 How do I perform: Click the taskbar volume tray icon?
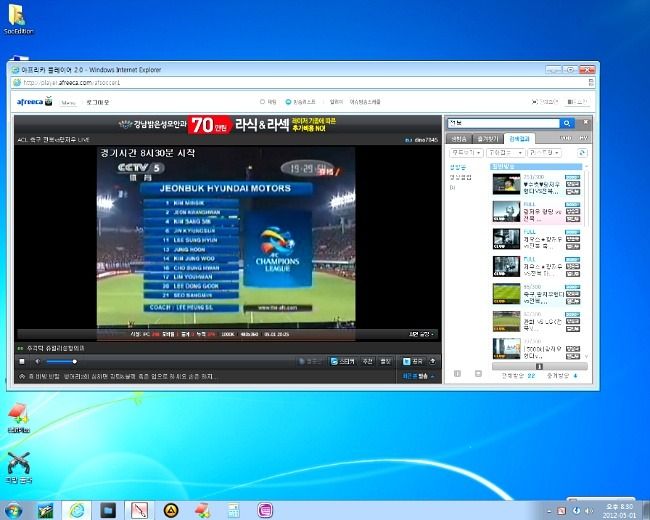[x=588, y=510]
